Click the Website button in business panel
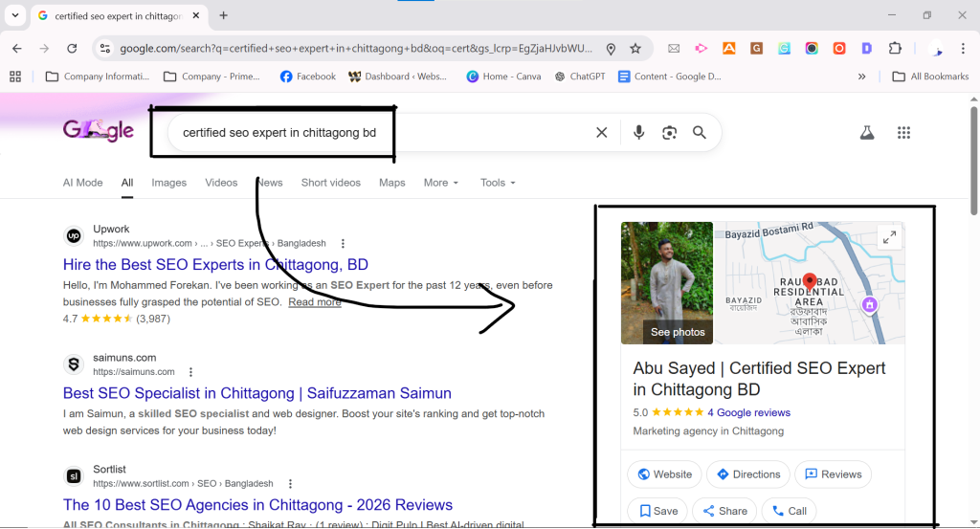This screenshot has width=980, height=529. click(x=664, y=474)
